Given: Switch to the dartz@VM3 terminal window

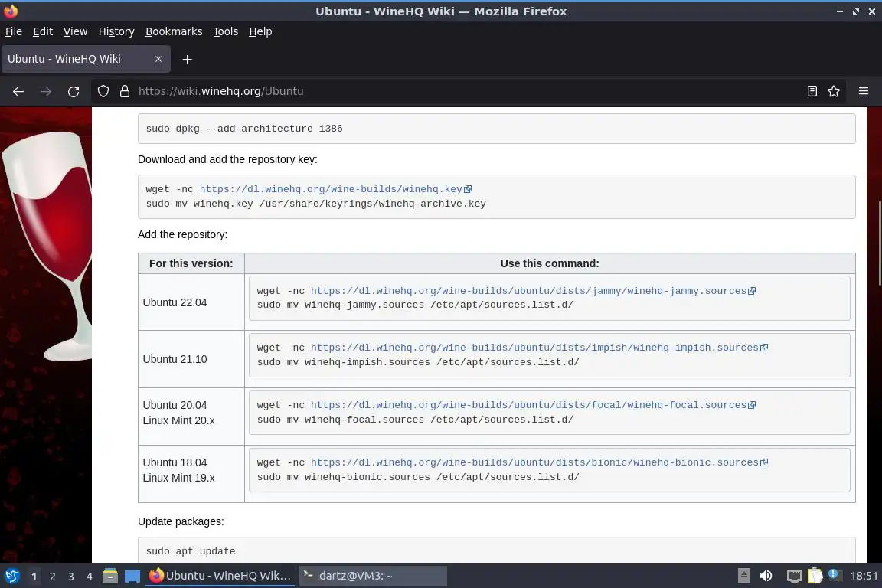Looking at the screenshot, I should 372,576.
